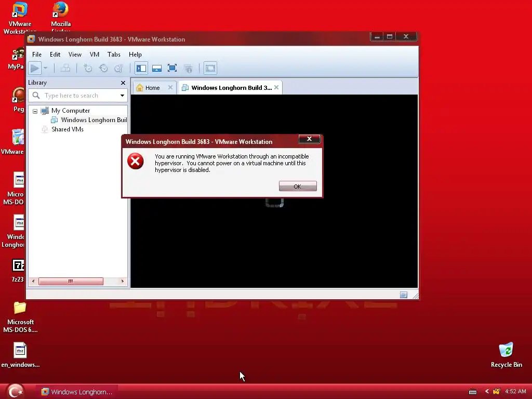
Task: Open Microsoft MS-DOS 6 folder on desktop
Action: click(x=20, y=317)
